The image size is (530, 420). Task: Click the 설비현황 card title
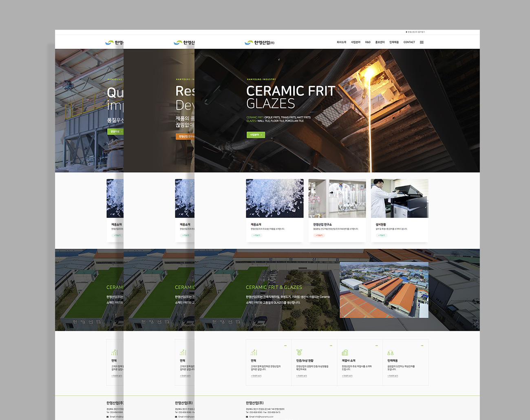[x=381, y=225]
